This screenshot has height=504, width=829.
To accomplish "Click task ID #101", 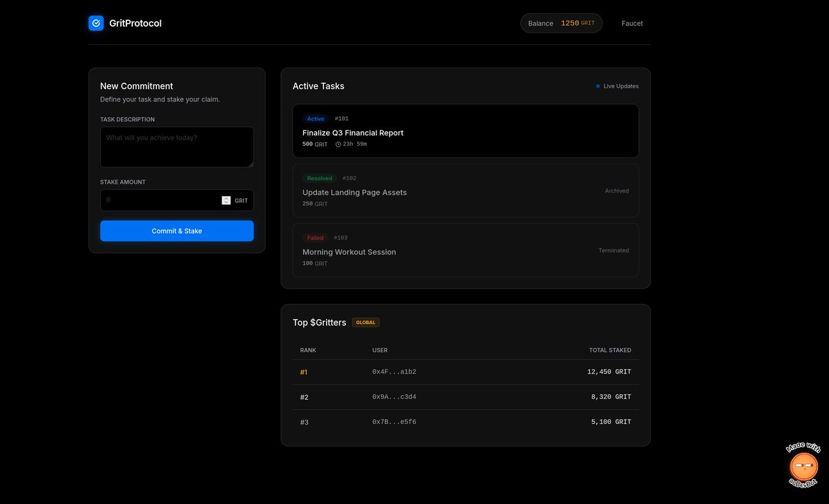I will tap(342, 119).
